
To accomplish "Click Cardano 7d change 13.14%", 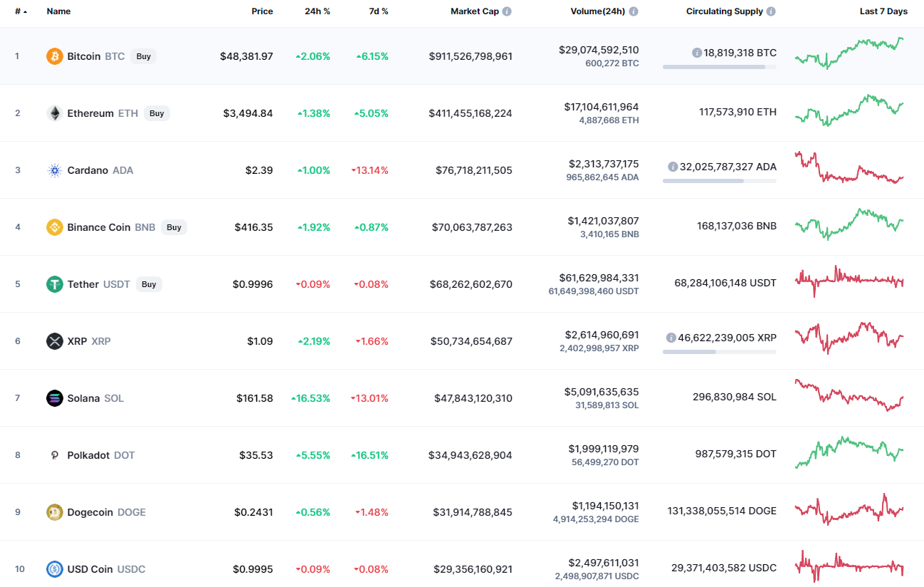I will [369, 170].
